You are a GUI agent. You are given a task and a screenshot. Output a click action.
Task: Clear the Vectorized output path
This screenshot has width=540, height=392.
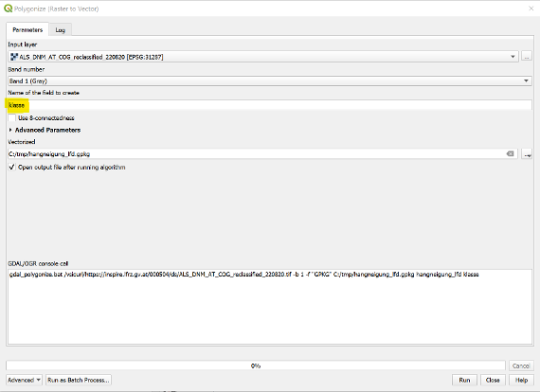pos(510,153)
